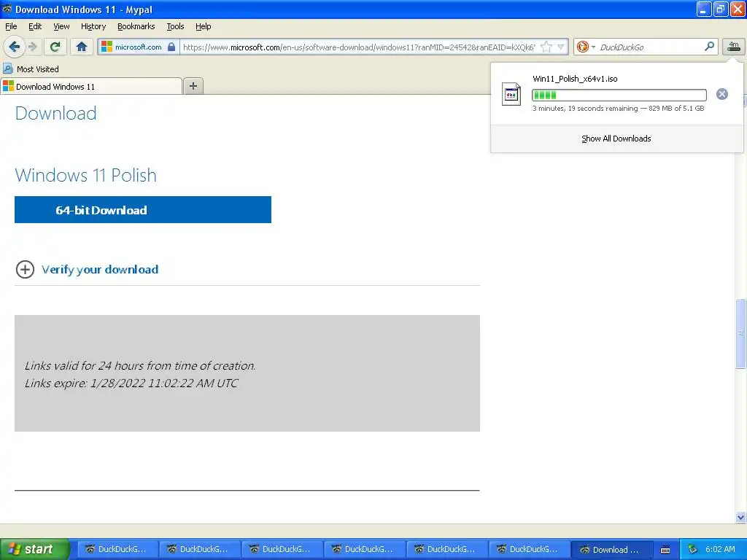The width and height of the screenshot is (747, 560).
Task: Click the padlock security icon
Action: (x=171, y=47)
